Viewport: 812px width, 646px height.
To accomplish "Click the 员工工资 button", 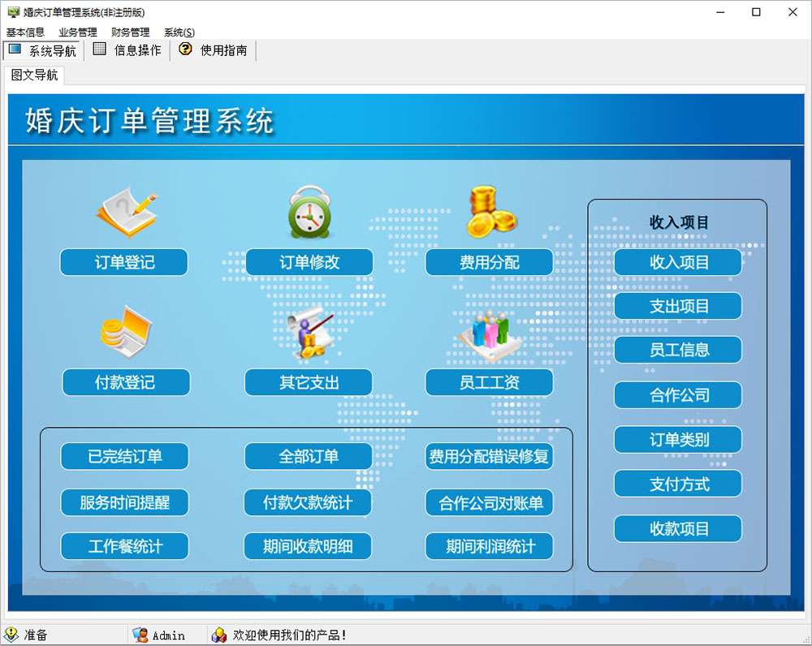I will point(490,382).
